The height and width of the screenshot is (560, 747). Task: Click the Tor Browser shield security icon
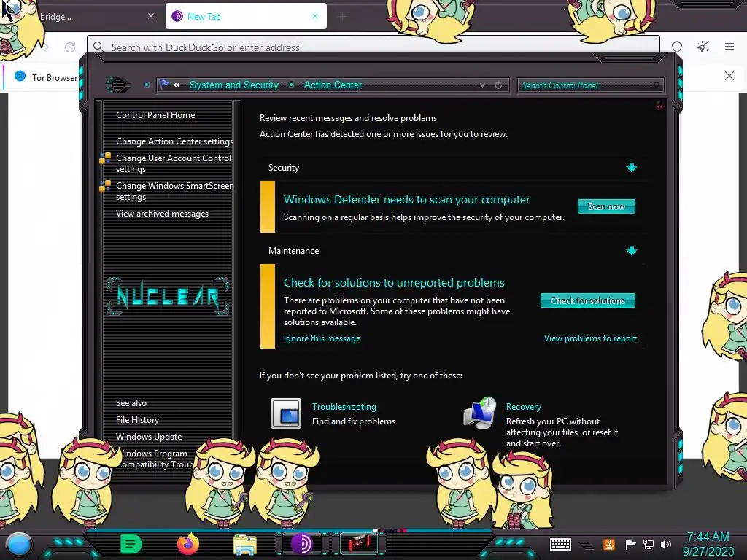coord(676,47)
